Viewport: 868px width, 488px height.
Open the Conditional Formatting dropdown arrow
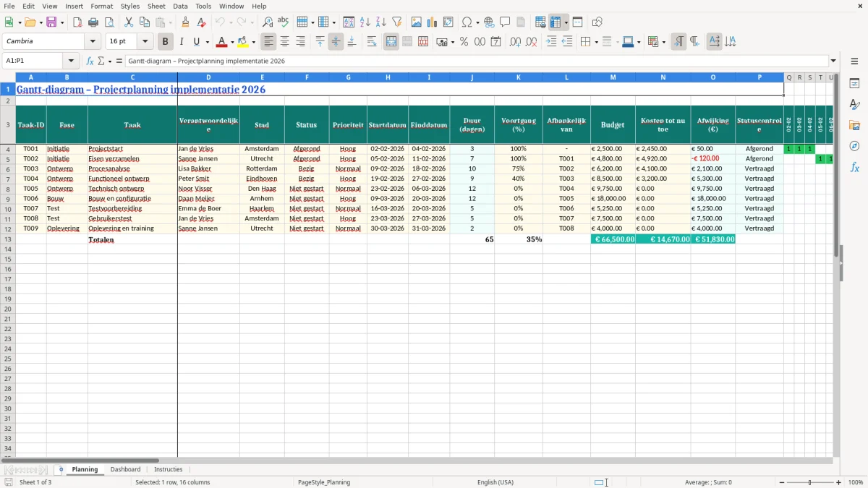click(663, 42)
